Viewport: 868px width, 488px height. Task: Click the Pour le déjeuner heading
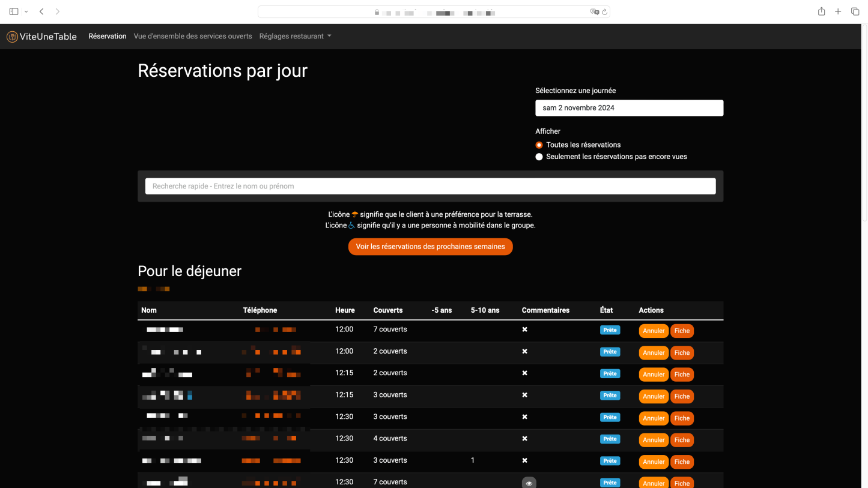click(x=190, y=271)
